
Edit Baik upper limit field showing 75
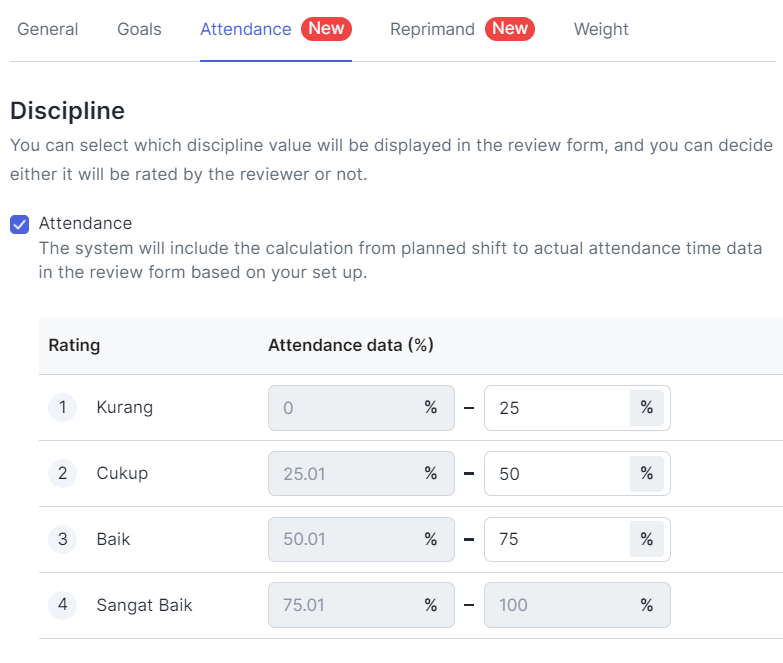[x=577, y=539]
